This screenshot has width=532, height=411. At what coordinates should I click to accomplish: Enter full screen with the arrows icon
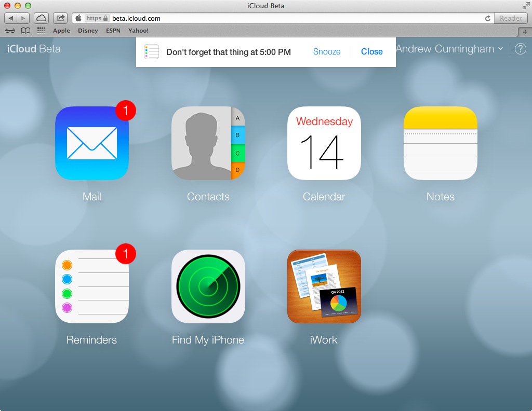[526, 6]
